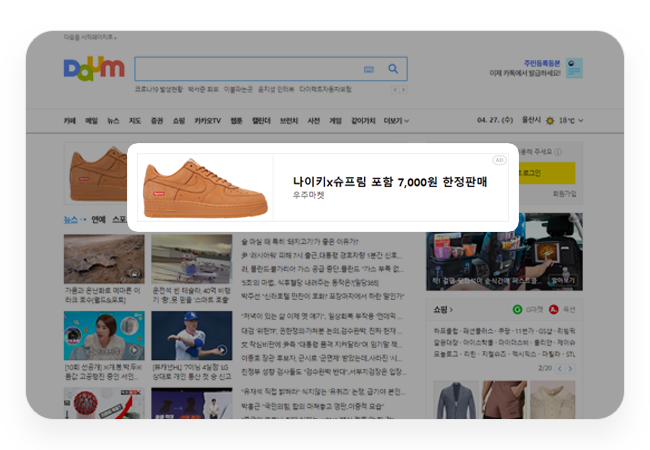Viewport: 650px width, 450px height.
Task: Click the car interior ad banner image
Action: pyautogui.click(x=504, y=252)
